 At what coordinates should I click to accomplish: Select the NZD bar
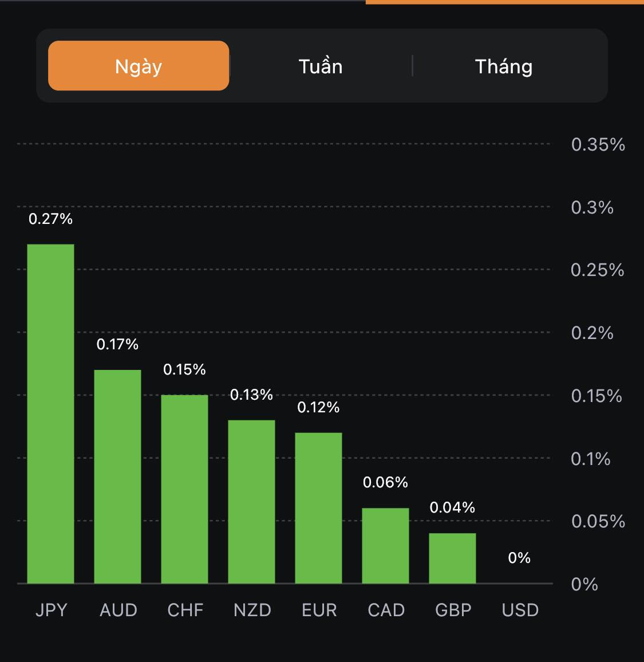[251, 502]
